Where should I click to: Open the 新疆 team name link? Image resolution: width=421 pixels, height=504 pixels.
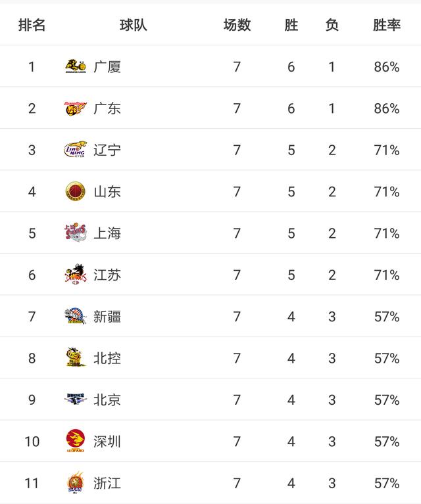click(x=107, y=317)
